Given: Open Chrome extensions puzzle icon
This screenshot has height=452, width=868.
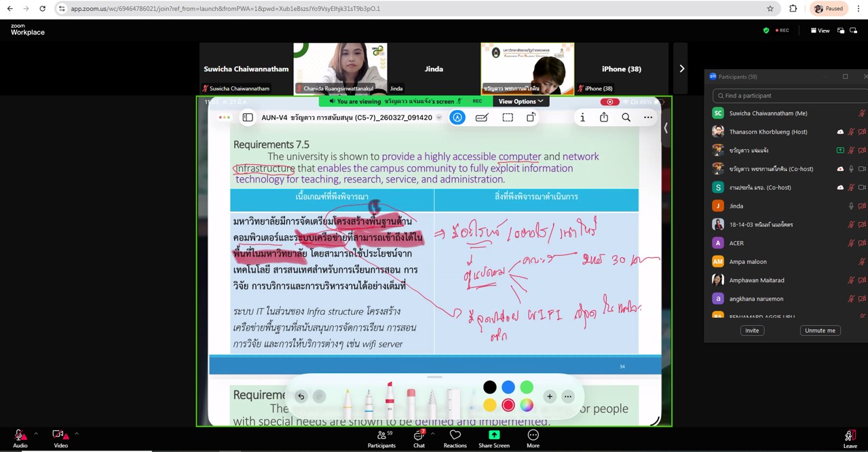Looking at the screenshot, I should tap(793, 9).
